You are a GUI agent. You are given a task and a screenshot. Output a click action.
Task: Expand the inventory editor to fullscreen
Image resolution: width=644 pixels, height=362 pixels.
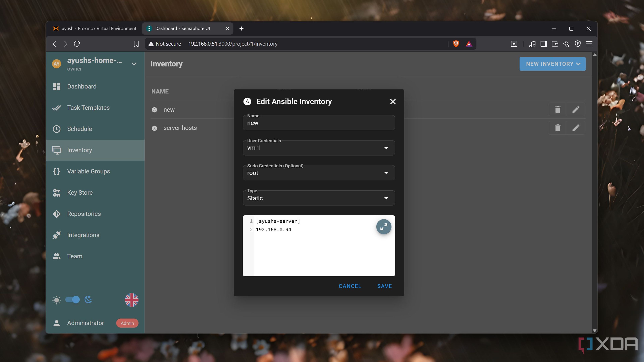[x=384, y=227]
